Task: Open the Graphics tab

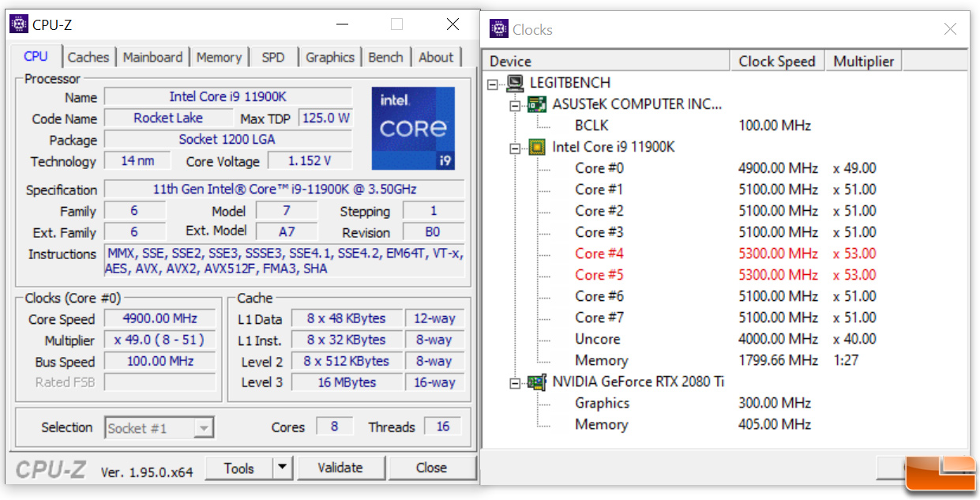Action: click(330, 57)
